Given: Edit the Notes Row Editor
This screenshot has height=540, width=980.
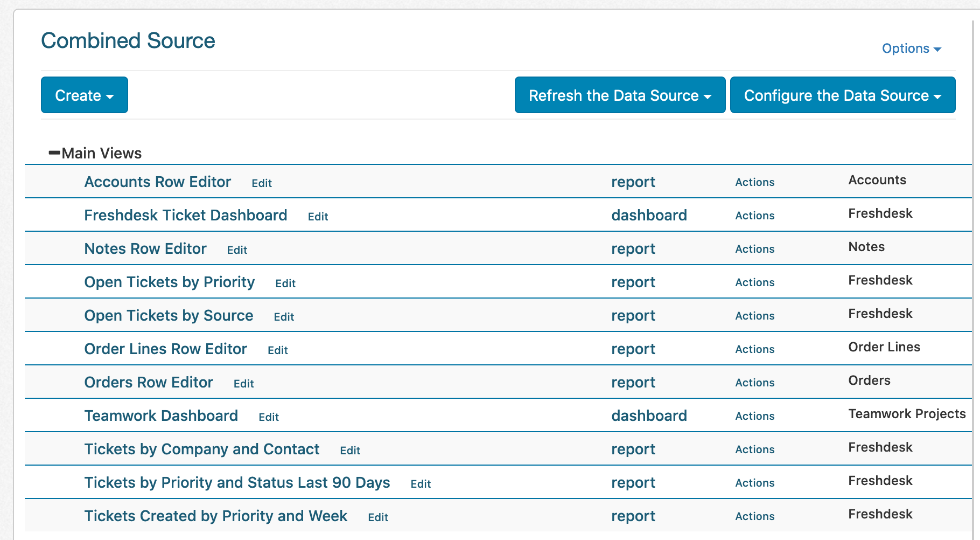Looking at the screenshot, I should [237, 250].
